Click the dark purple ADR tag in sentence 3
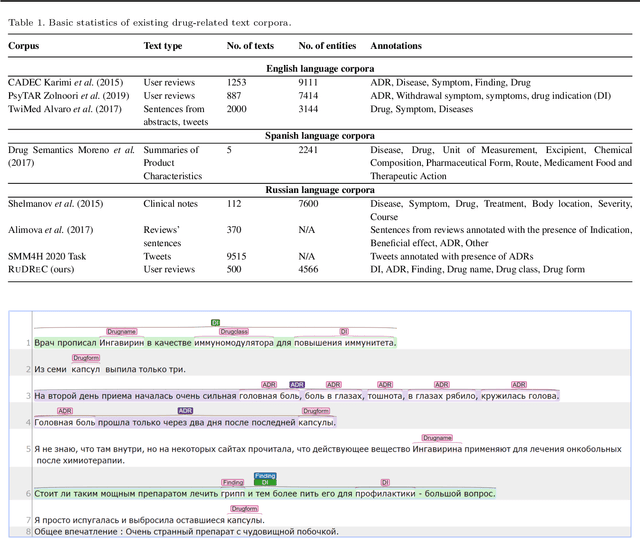Screen dimensions: 640x538 tap(297, 384)
